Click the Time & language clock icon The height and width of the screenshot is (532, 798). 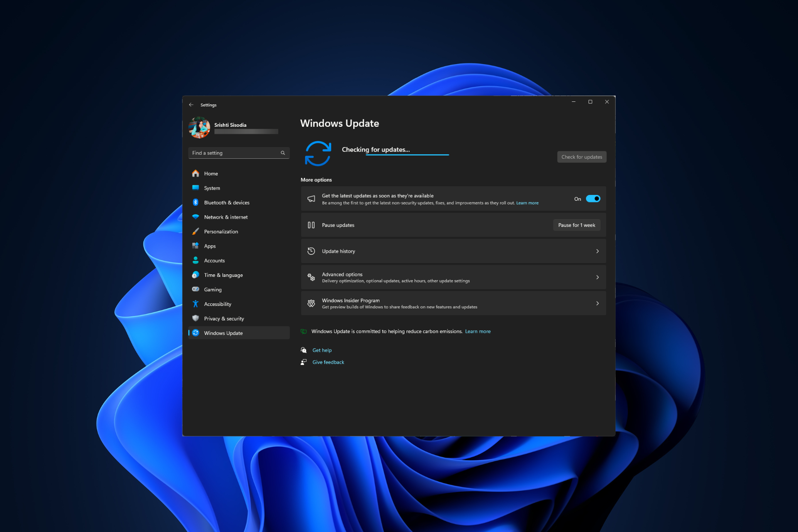pyautogui.click(x=195, y=275)
